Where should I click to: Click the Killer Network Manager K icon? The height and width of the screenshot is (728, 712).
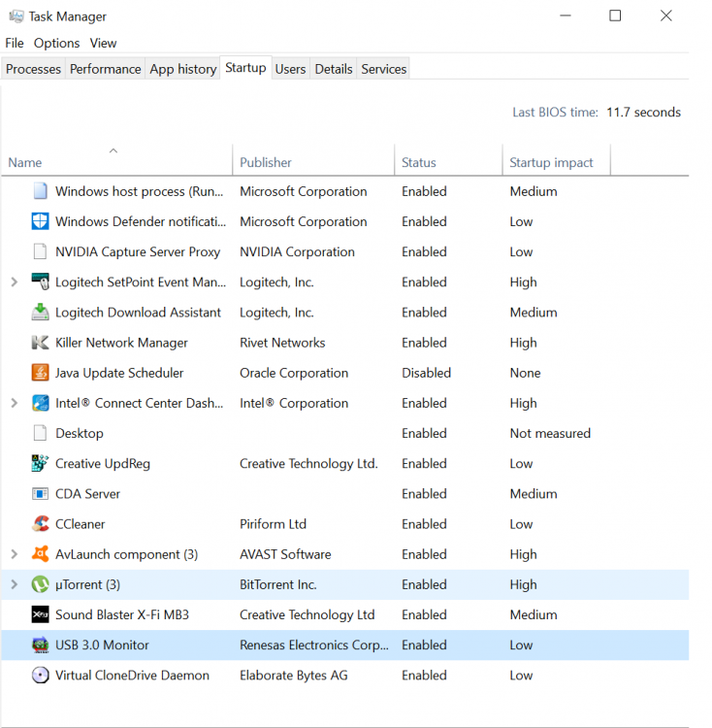(x=41, y=343)
